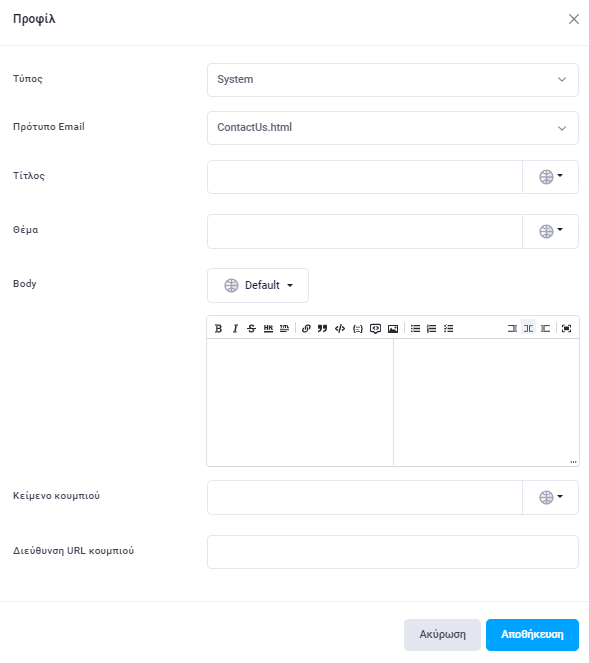This screenshot has height=663, width=589.
Task: Toggle fullscreen mode in editor
Action: (567, 329)
